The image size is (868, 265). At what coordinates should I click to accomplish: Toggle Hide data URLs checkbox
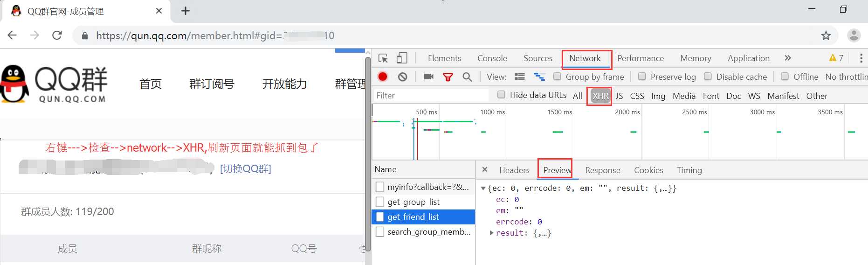coord(501,94)
